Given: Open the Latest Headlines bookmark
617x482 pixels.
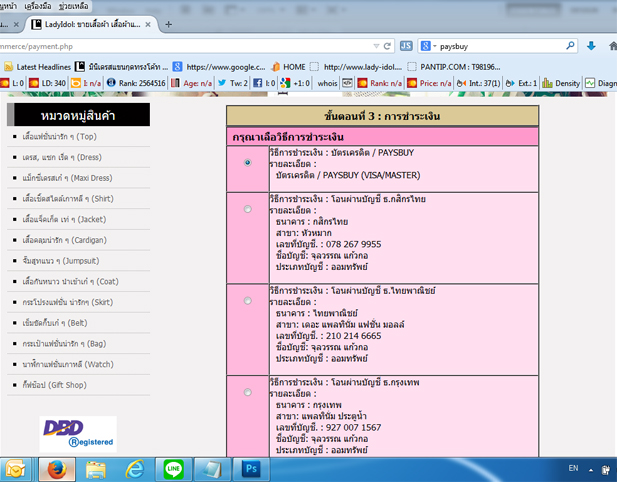Looking at the screenshot, I should click(38, 67).
